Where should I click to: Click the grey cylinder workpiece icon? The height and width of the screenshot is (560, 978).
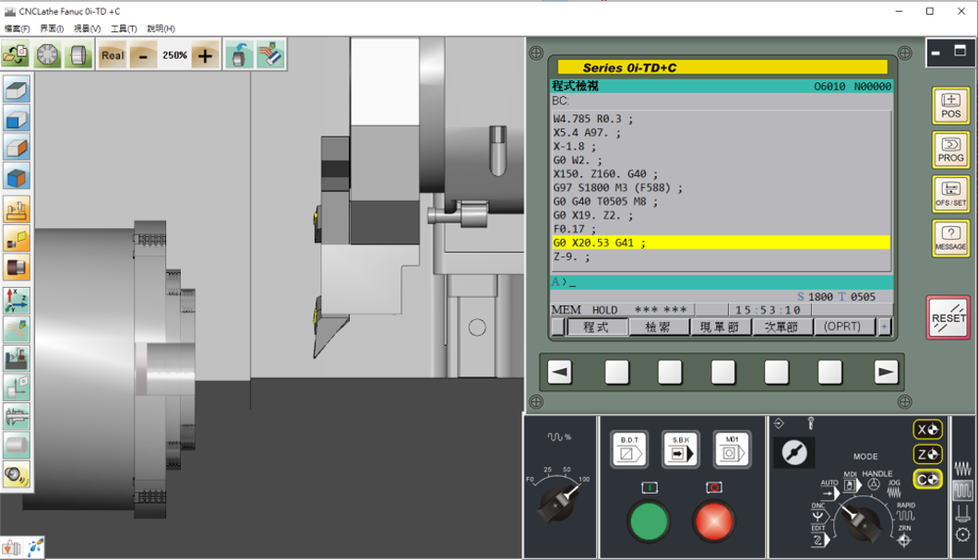(x=17, y=446)
